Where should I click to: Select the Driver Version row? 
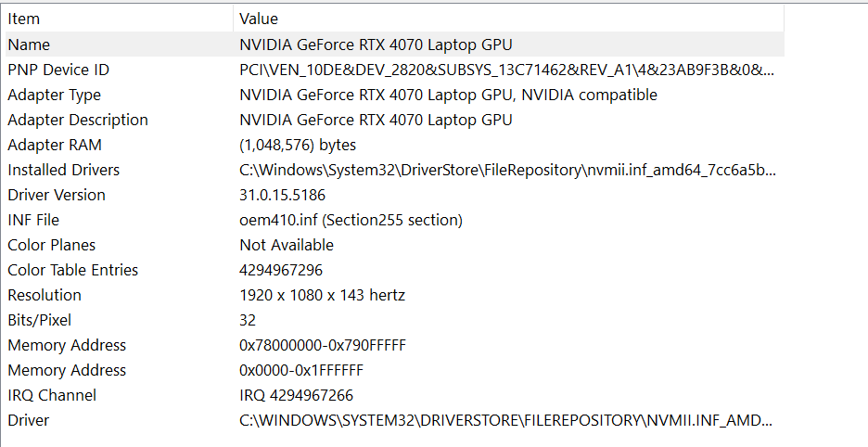pos(395,195)
